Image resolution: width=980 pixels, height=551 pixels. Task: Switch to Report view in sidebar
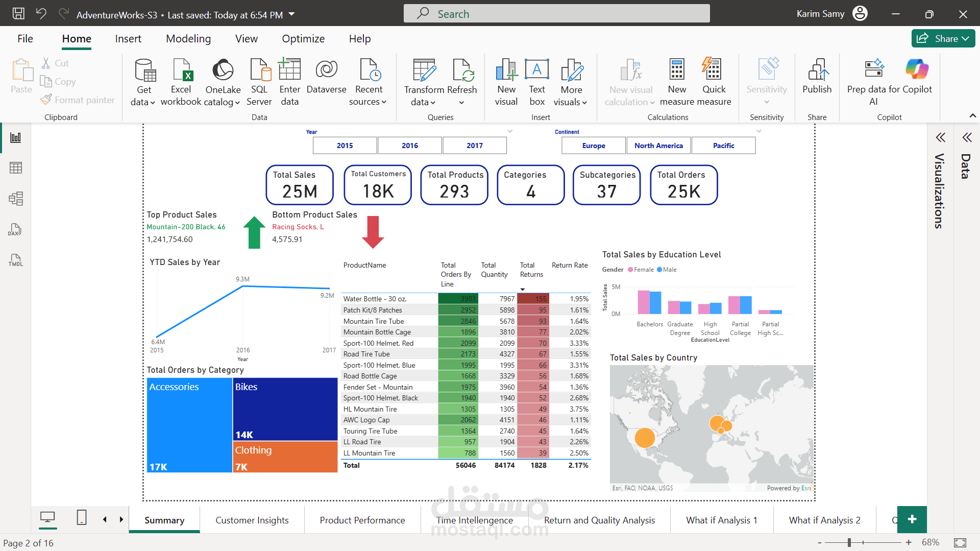tap(16, 137)
